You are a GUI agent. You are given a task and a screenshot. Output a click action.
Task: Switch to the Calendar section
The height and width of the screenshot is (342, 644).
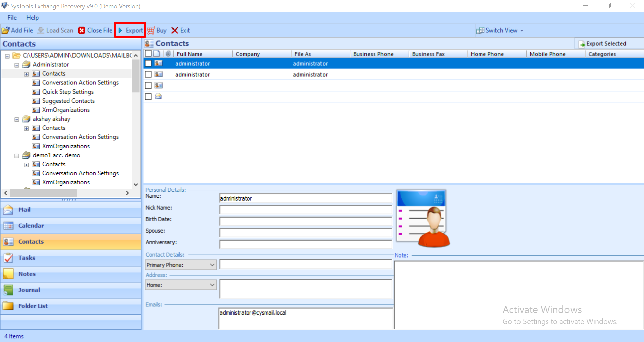71,226
